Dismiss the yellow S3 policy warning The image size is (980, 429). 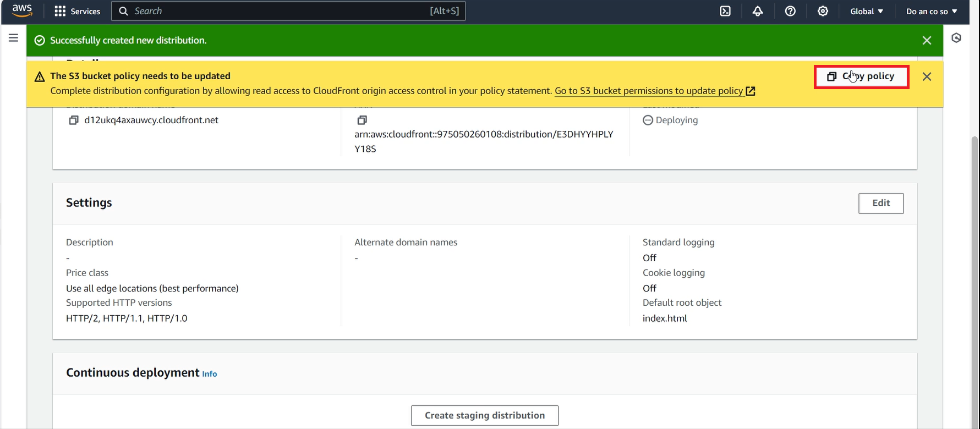click(927, 76)
